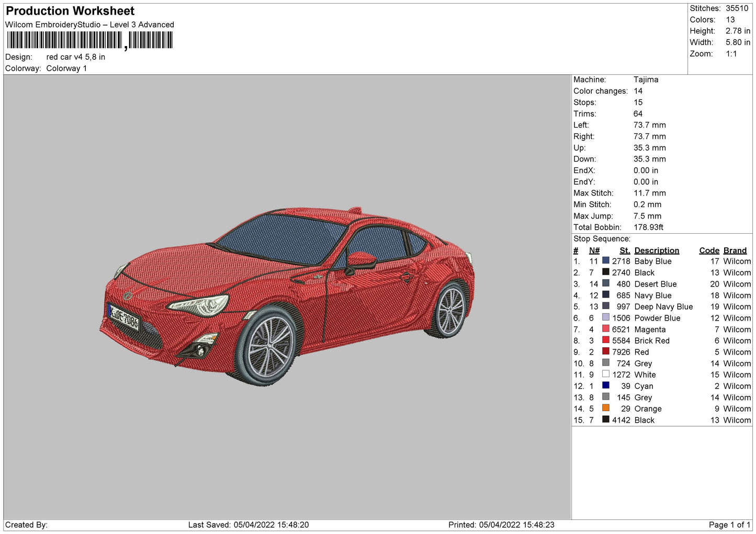This screenshot has height=534, width=756.
Task: Click the Height value 2.78 in
Action: 738,31
